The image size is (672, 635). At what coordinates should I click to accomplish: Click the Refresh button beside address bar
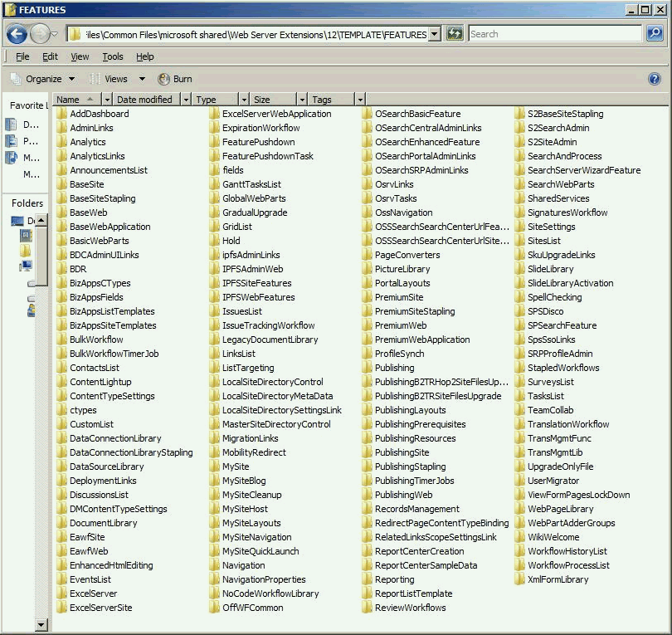455,33
